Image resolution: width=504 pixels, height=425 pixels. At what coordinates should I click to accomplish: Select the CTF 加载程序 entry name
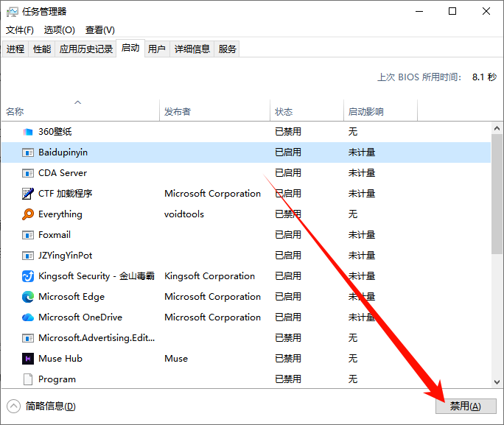click(x=66, y=194)
